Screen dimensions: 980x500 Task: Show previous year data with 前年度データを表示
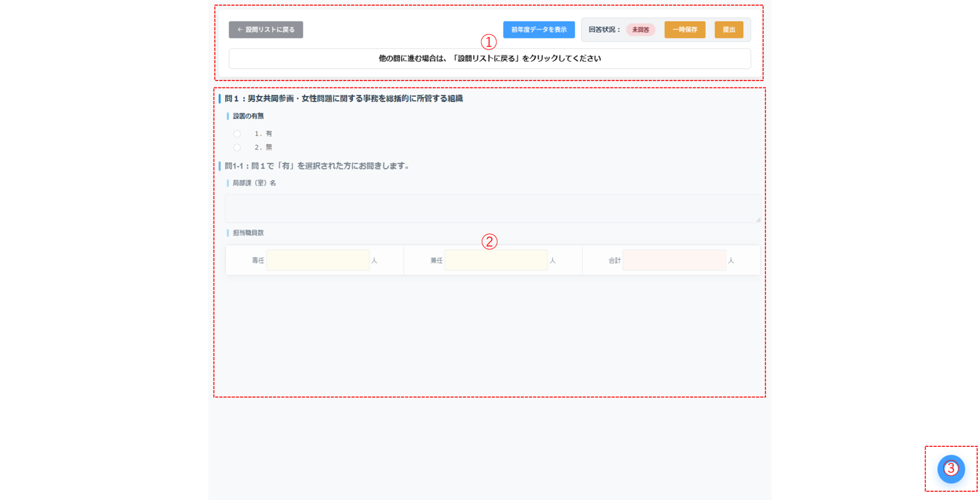click(539, 30)
